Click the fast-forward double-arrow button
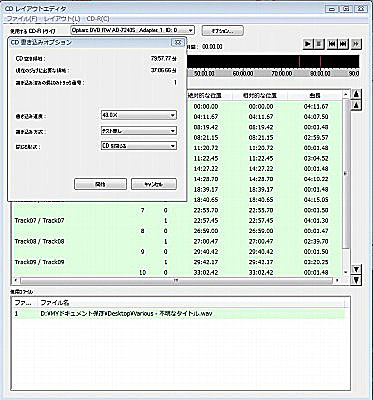 point(356,44)
